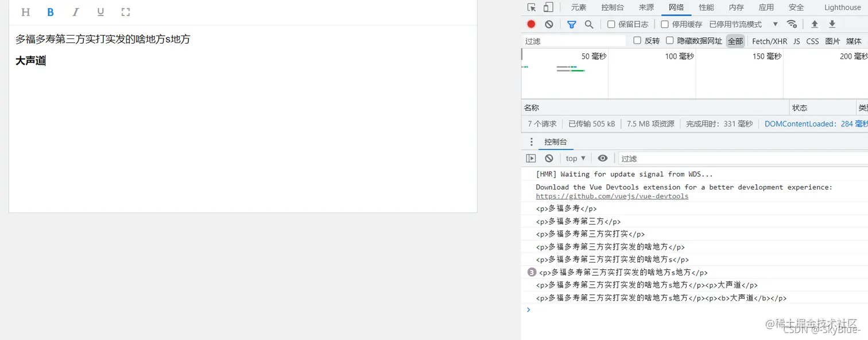Switch to the 内存 tab
The height and width of the screenshot is (340, 868).
click(x=736, y=7)
